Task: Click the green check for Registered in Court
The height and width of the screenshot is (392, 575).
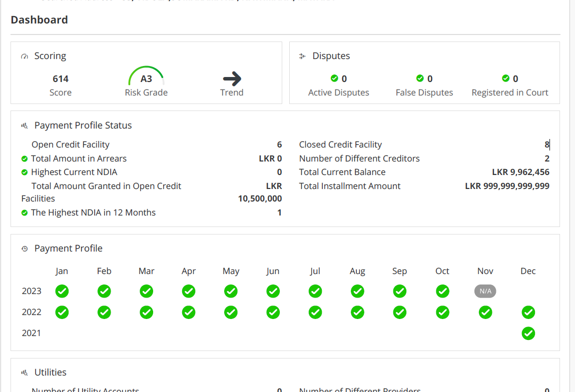Action: tap(506, 78)
